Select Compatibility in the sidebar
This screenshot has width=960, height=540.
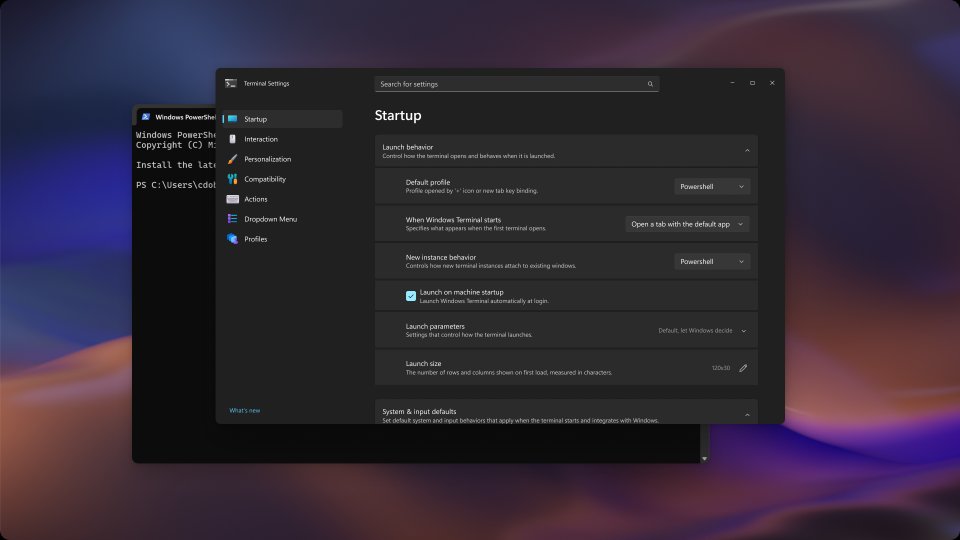(282, 179)
